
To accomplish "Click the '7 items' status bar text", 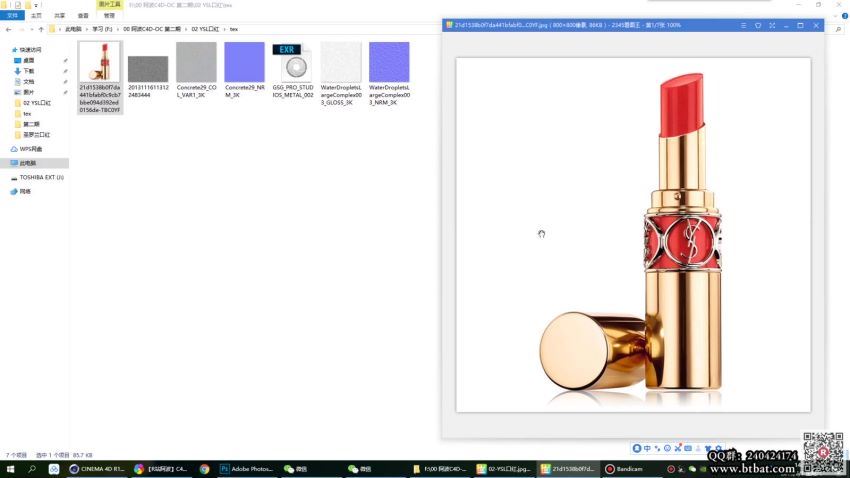I will [x=16, y=455].
